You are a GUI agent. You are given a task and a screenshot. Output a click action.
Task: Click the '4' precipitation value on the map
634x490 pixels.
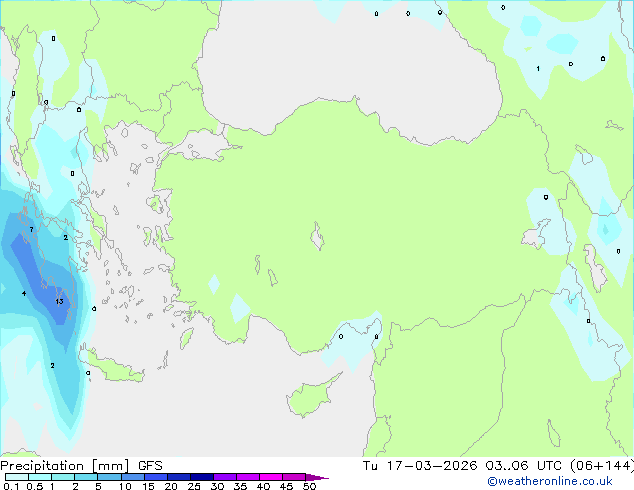point(24,293)
